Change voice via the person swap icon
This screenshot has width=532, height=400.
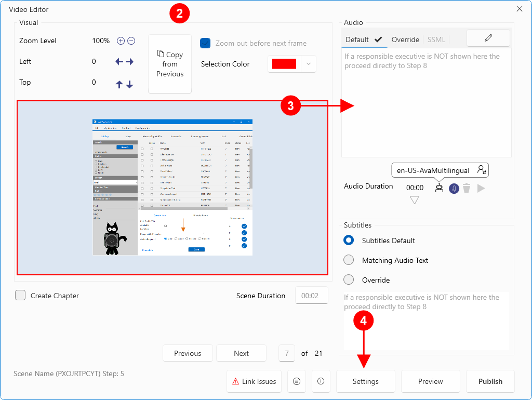pyautogui.click(x=482, y=170)
